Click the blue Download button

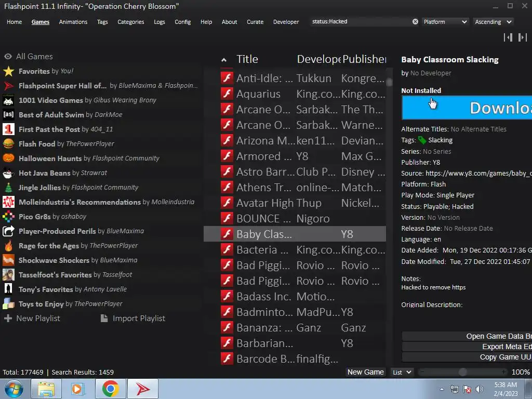pyautogui.click(x=467, y=108)
